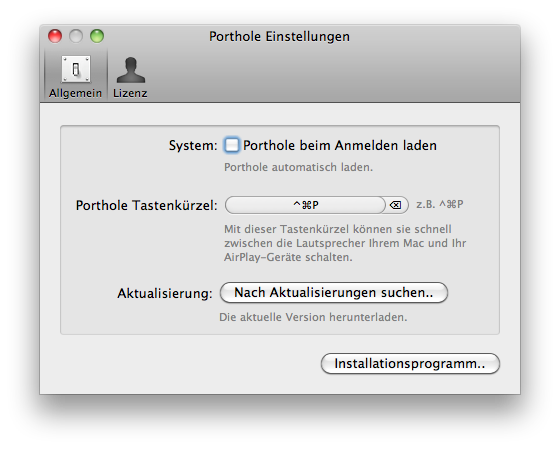560x449 pixels.
Task: Click the 'Porthole Tastenkürzel:' label
Action: point(146,205)
